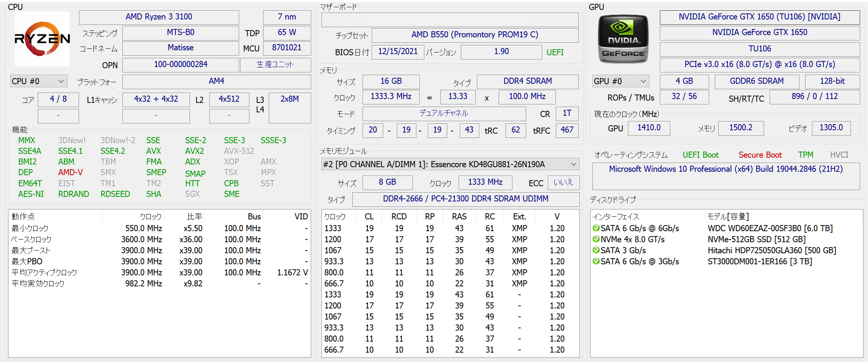The image size is (868, 362).
Task: Click the 生産ユニット button
Action: coord(275,64)
